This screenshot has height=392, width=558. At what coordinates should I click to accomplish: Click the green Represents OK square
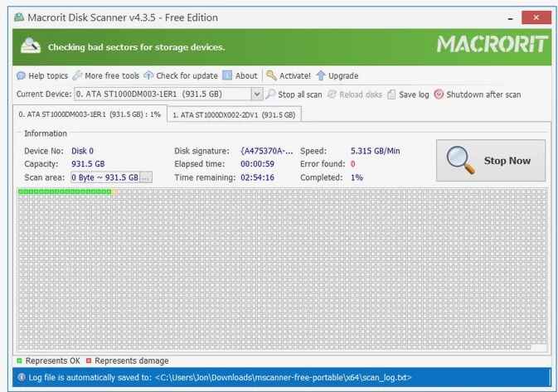(19, 361)
